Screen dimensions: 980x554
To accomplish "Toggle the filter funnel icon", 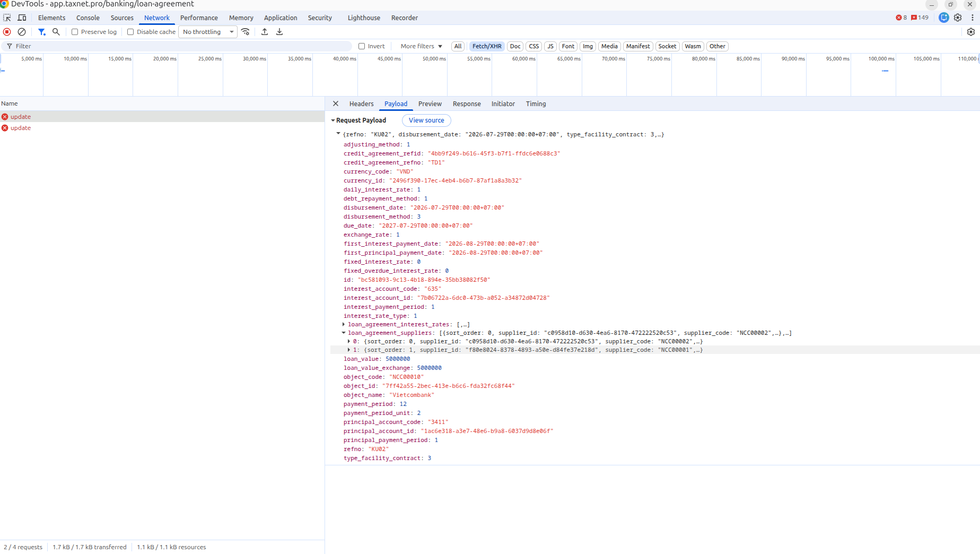I will (42, 32).
